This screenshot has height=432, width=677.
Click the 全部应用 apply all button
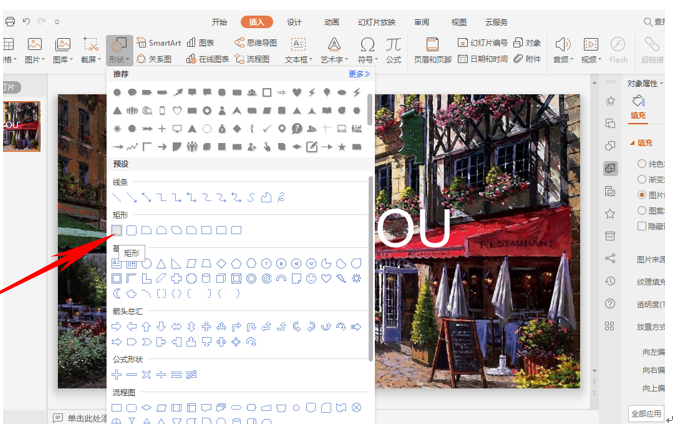pos(646,413)
